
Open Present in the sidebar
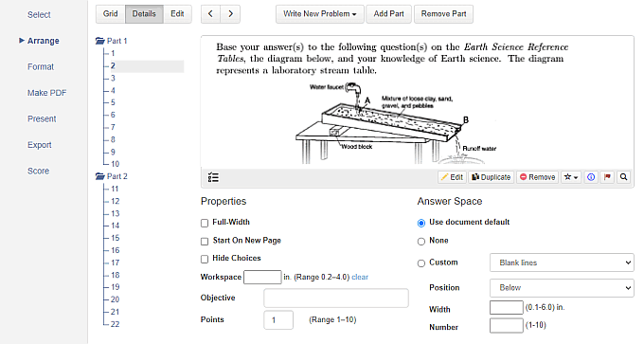point(42,118)
